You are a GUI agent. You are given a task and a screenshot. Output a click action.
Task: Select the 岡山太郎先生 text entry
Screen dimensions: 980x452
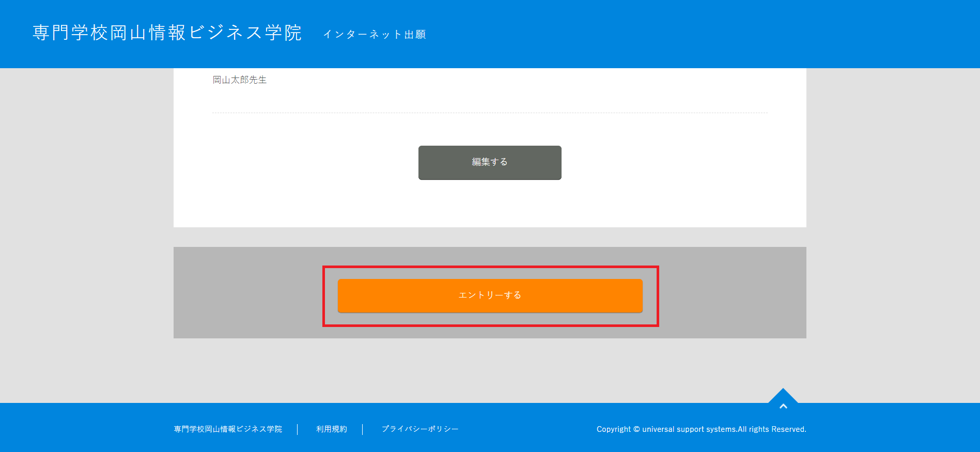[x=240, y=80]
